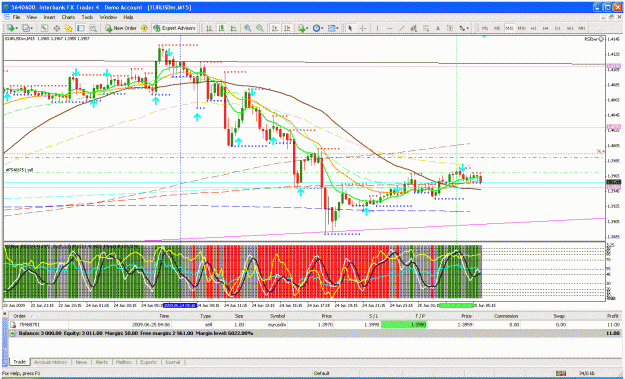Viewport: 625px width, 379px height.
Task: Select the D1 timeframe
Action: (558, 28)
